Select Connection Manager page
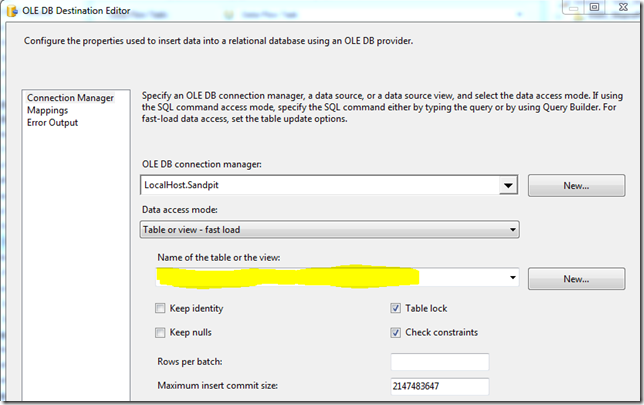The height and width of the screenshot is (405, 644). (70, 98)
